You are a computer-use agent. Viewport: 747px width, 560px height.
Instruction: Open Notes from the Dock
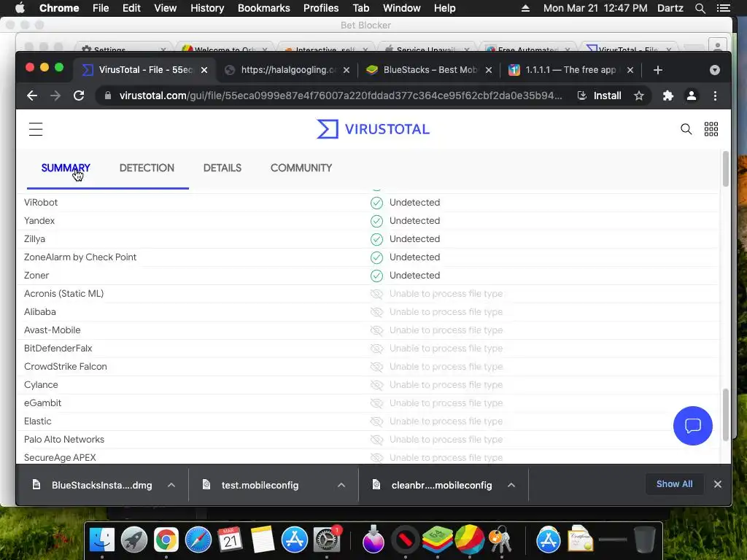click(x=263, y=540)
